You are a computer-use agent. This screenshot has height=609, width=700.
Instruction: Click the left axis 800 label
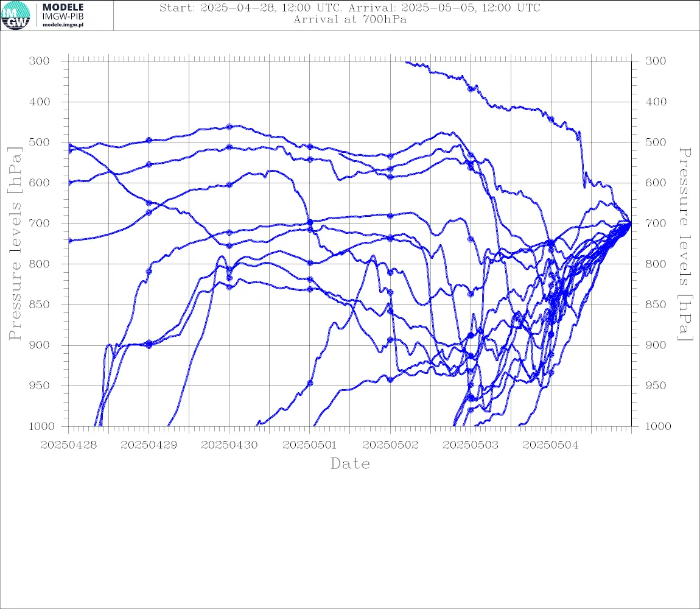[40, 264]
